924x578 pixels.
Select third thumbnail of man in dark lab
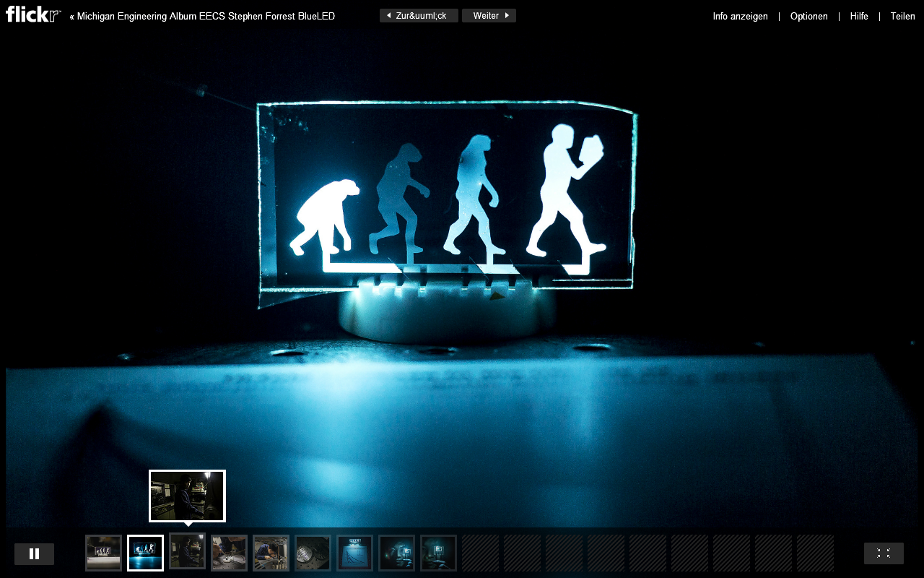click(x=187, y=551)
